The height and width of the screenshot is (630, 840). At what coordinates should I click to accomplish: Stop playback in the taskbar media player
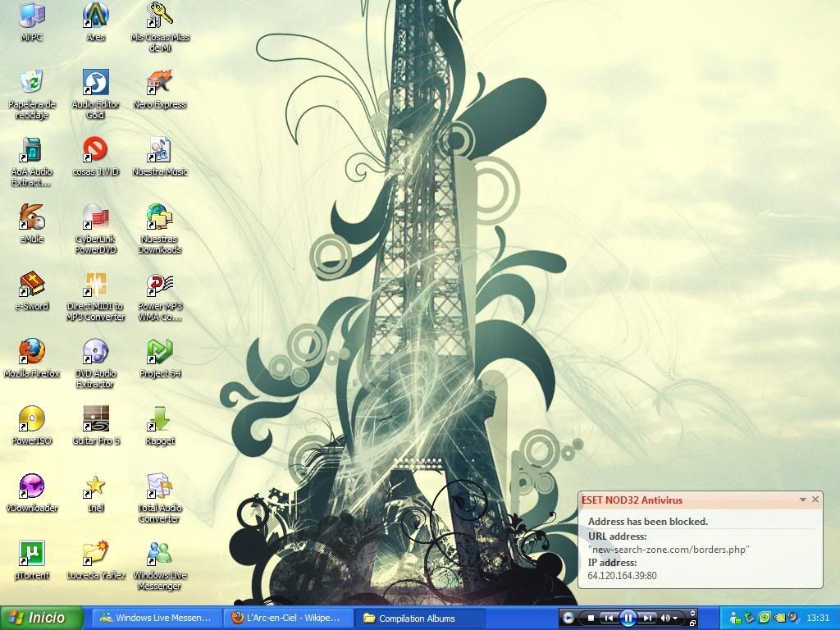click(591, 618)
